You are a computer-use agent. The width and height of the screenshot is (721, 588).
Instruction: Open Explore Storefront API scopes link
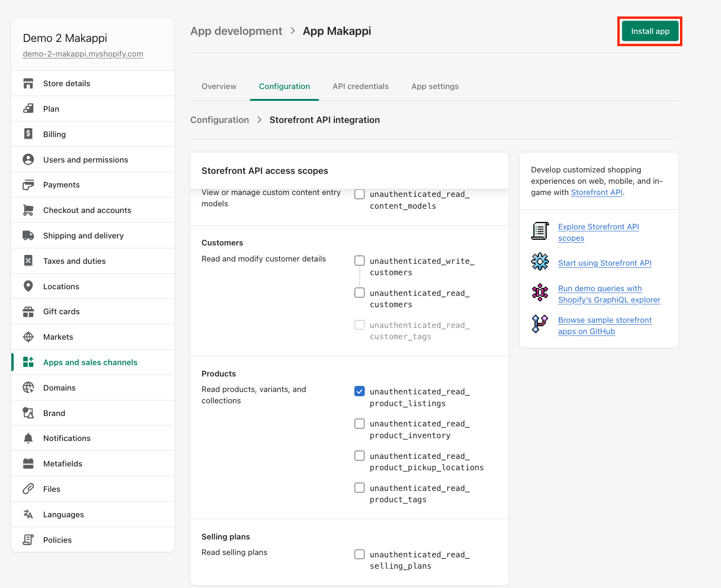tap(598, 232)
